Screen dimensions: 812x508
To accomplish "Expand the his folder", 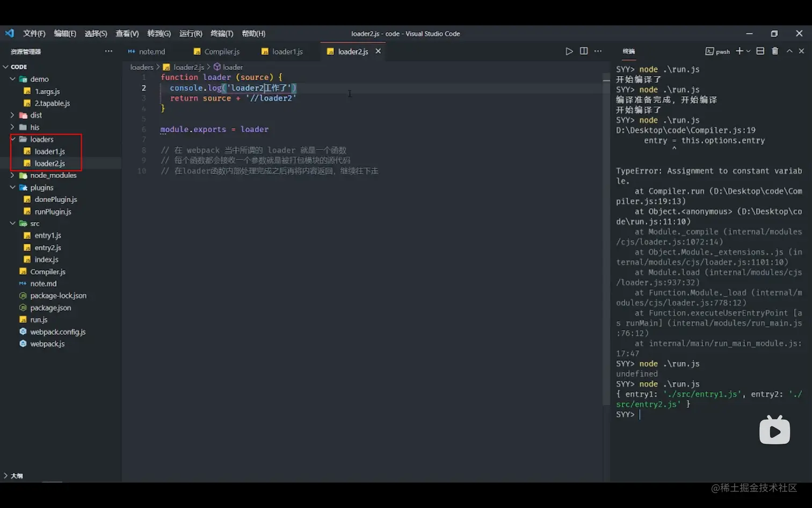I will click(x=13, y=127).
